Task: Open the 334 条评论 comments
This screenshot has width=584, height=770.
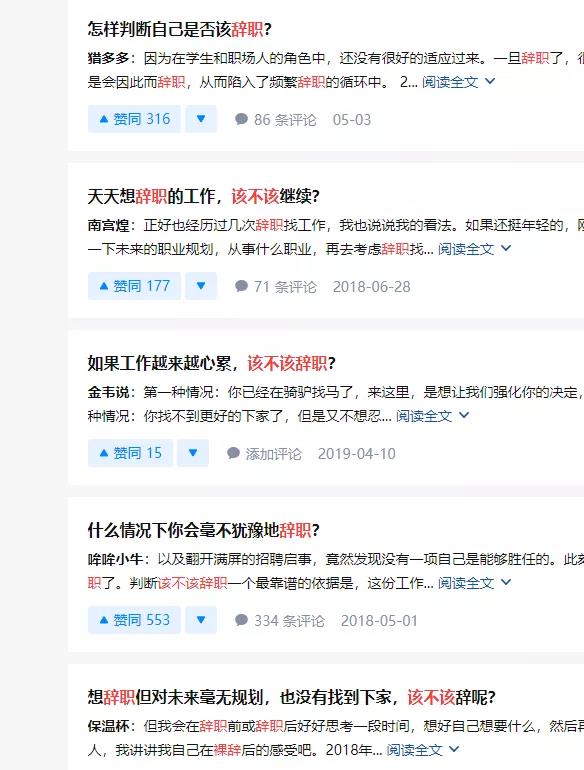Action: coord(279,621)
